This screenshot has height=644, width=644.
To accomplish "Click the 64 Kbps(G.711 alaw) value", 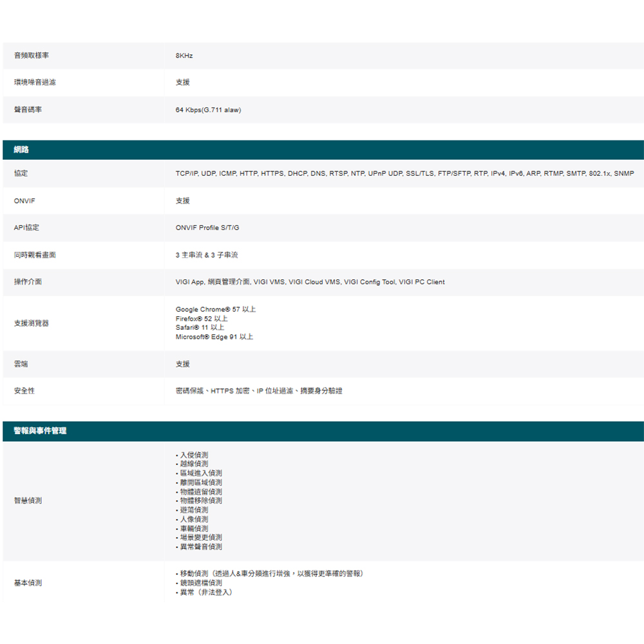I will [x=208, y=110].
